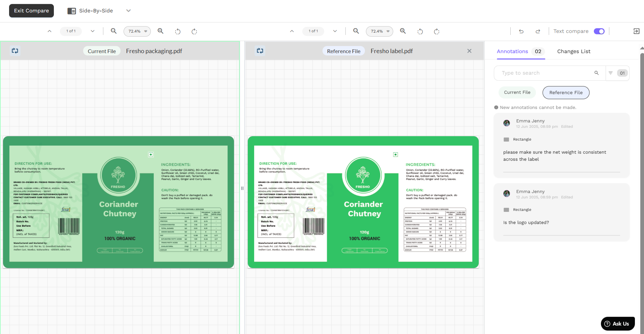Rotate current file counterclockwise

[178, 31]
